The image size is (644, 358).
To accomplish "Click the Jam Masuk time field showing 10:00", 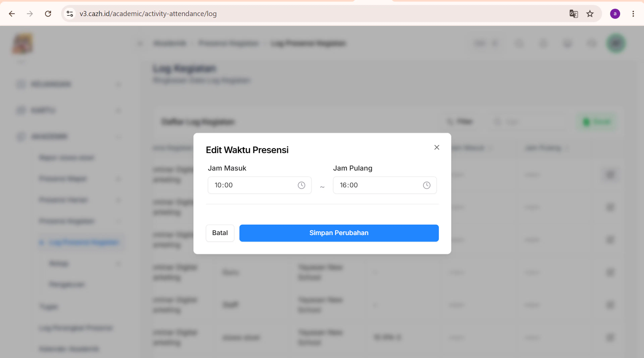I will [259, 185].
